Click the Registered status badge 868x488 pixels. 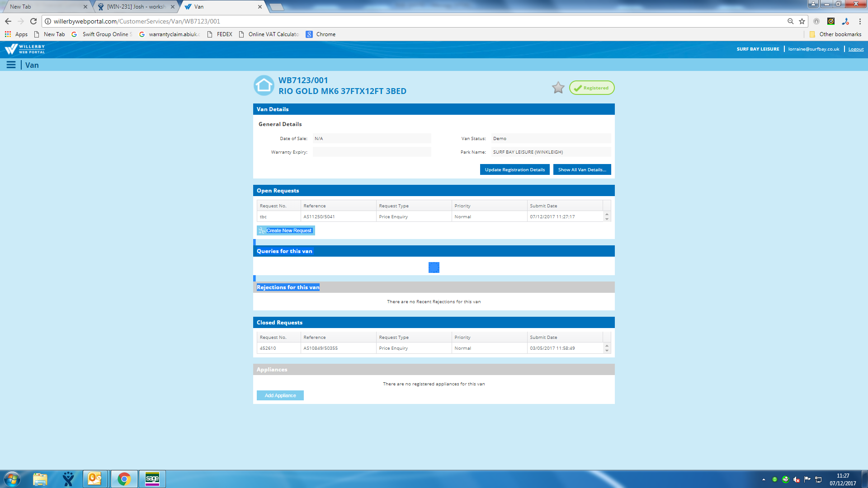point(591,88)
